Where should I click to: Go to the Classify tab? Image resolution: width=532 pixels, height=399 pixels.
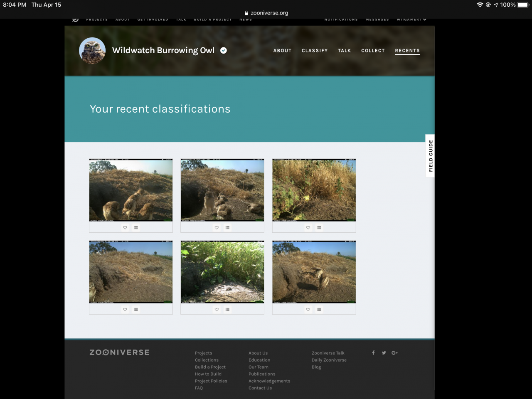(315, 51)
